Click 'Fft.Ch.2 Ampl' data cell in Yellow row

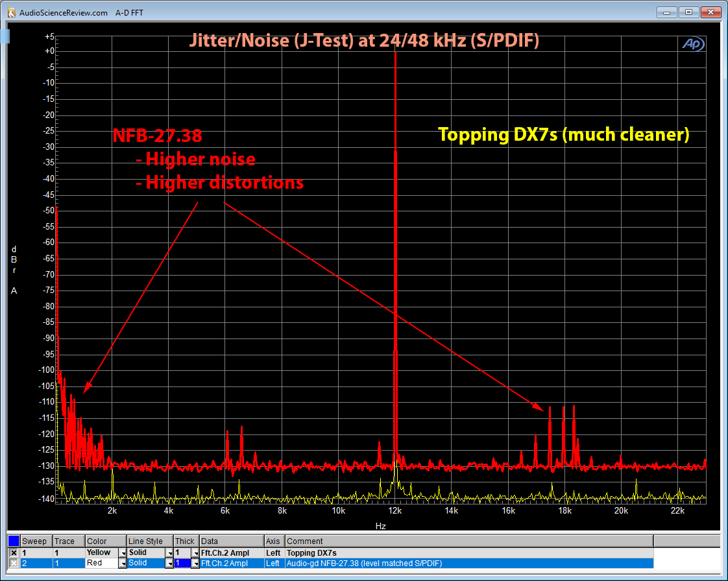(x=232, y=552)
